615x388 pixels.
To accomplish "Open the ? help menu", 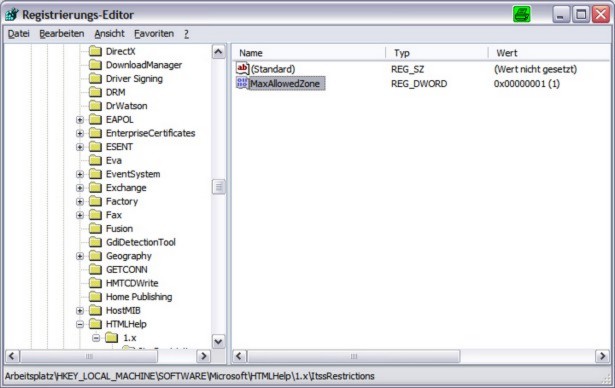I will click(186, 34).
